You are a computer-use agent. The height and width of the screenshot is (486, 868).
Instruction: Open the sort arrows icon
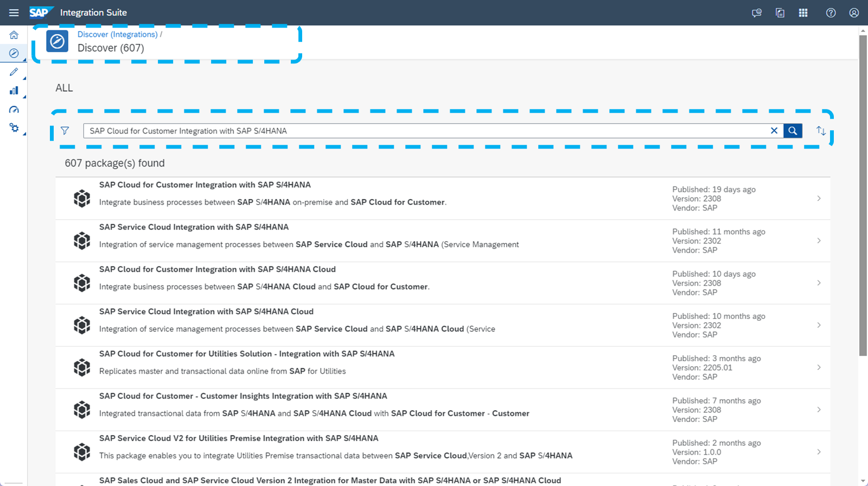(821, 131)
